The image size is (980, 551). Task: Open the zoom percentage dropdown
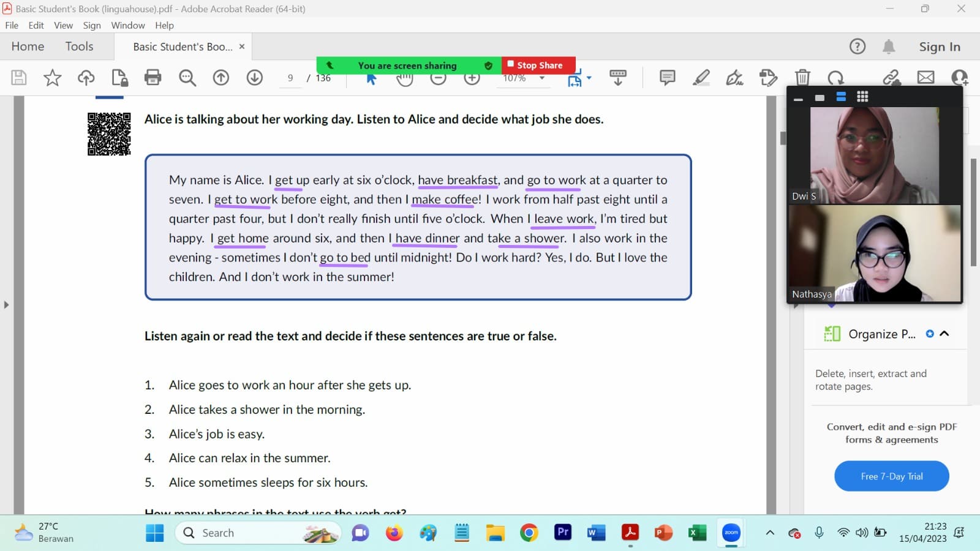(x=542, y=78)
